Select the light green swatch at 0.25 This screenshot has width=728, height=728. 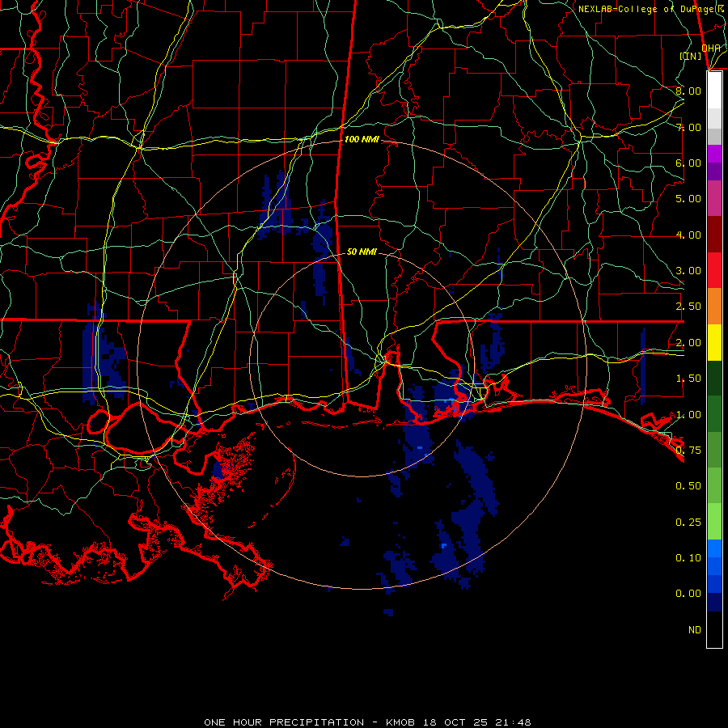[714, 522]
